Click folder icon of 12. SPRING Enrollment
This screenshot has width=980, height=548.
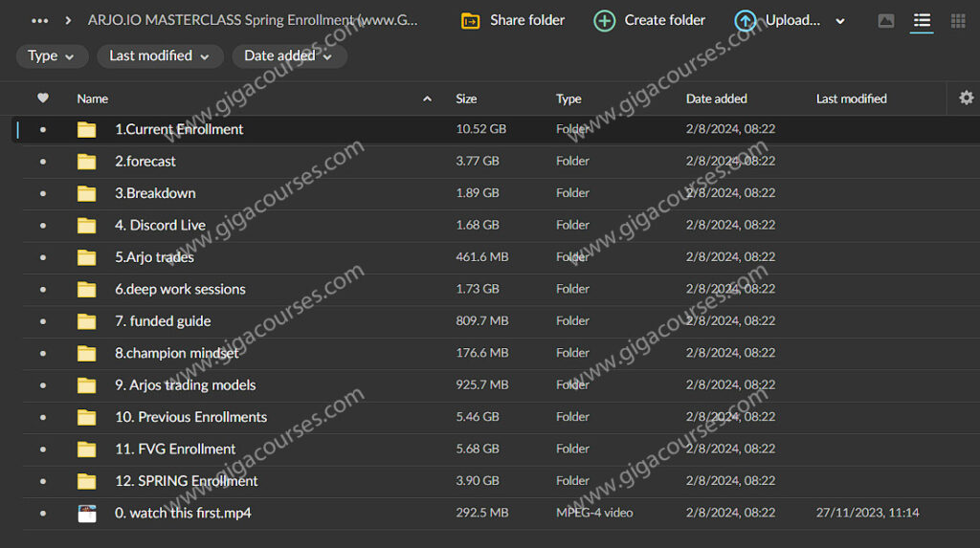click(86, 481)
